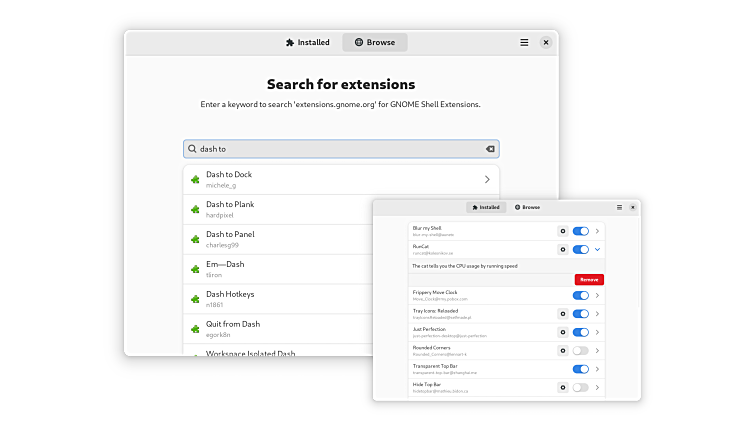Turn off the RunCat extension

pos(581,249)
